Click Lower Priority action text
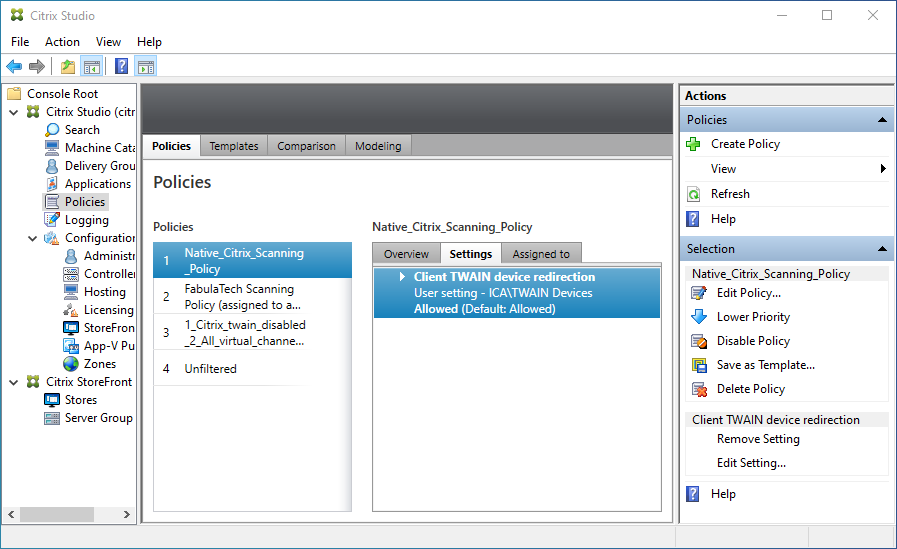 click(x=753, y=317)
